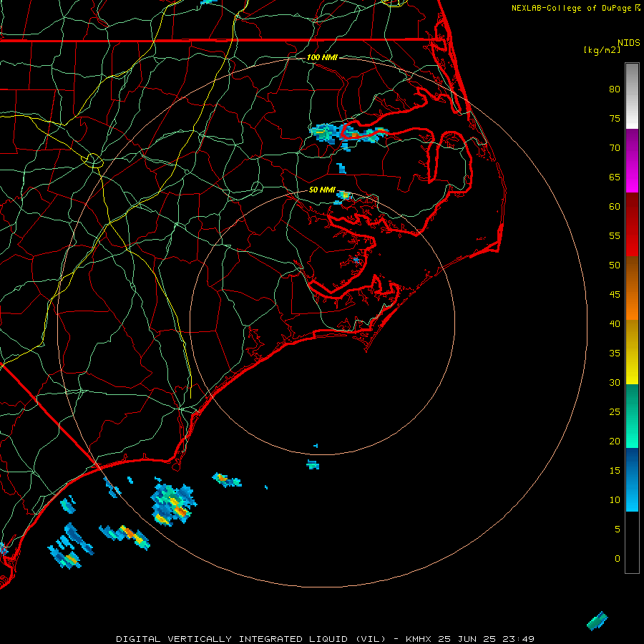This screenshot has width=644, height=644.
Task: Click the 50 value on the color scale
Action: 615,265
